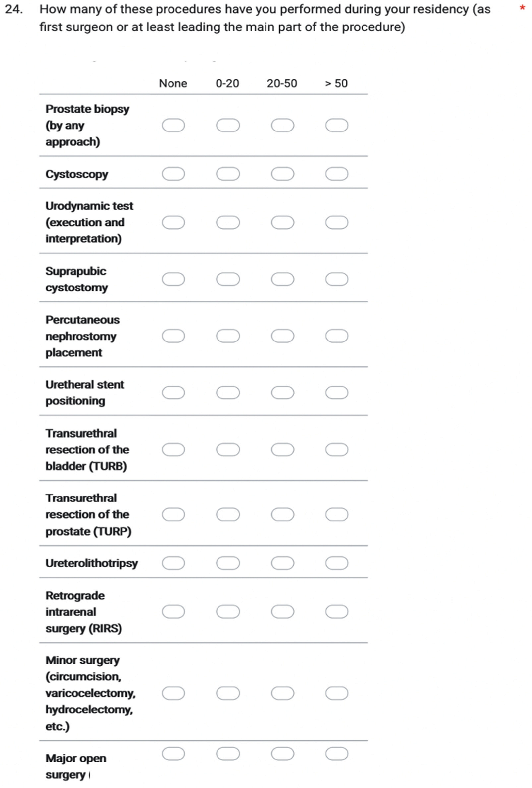Choose 0-20 for Cystoscopy
This screenshot has width=532, height=788.
point(228,174)
